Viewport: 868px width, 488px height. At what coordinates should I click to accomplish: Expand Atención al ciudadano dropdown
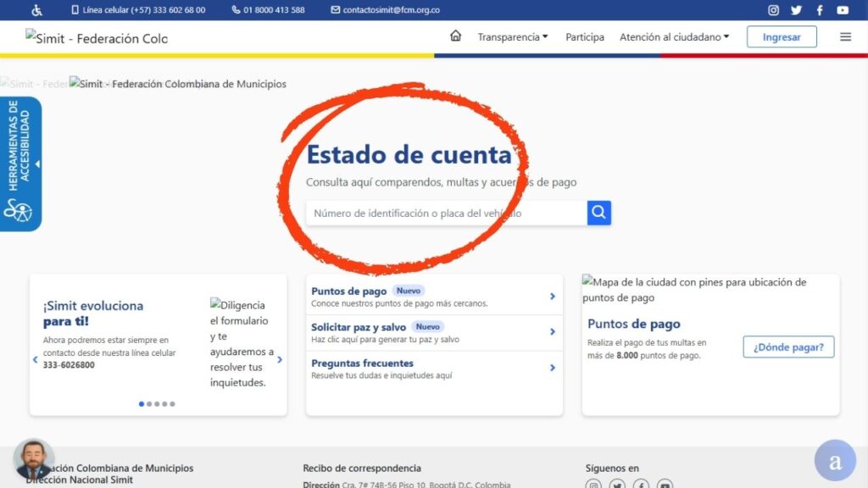click(x=674, y=37)
